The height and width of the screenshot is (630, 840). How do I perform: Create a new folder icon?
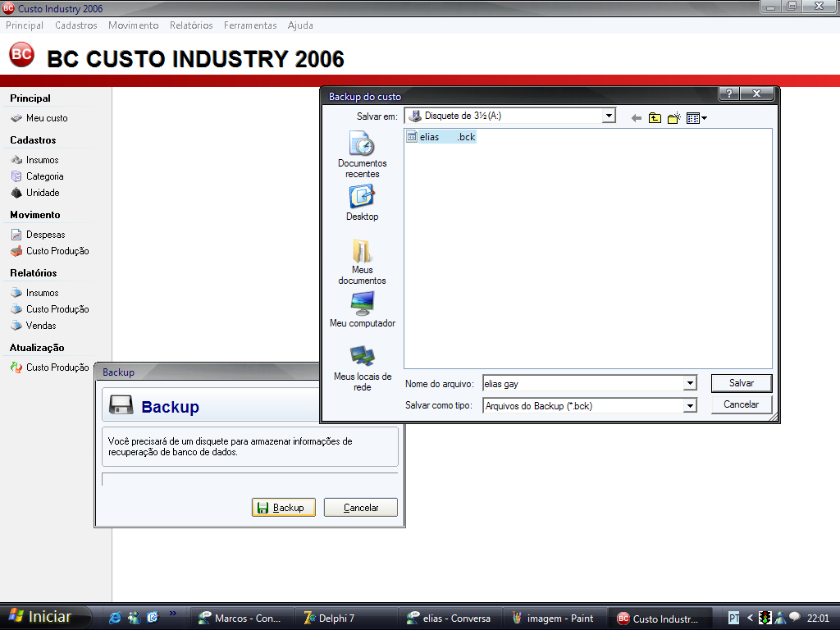(674, 118)
